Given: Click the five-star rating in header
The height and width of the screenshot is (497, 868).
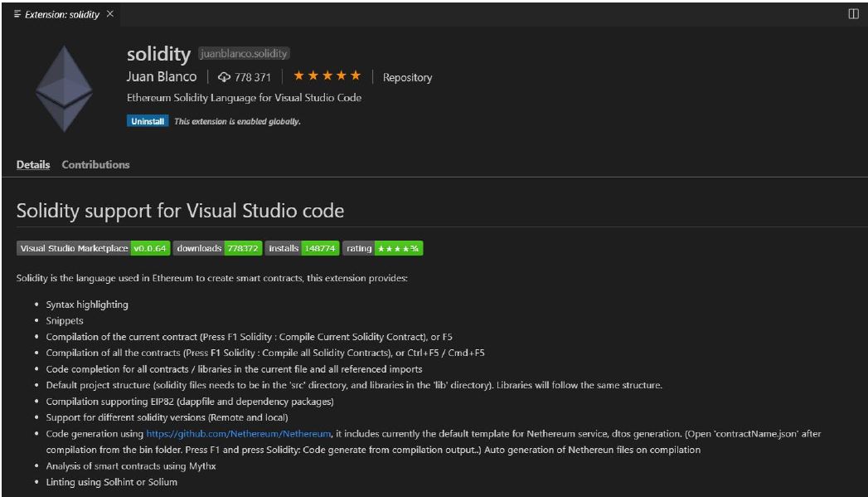Looking at the screenshot, I should [327, 76].
